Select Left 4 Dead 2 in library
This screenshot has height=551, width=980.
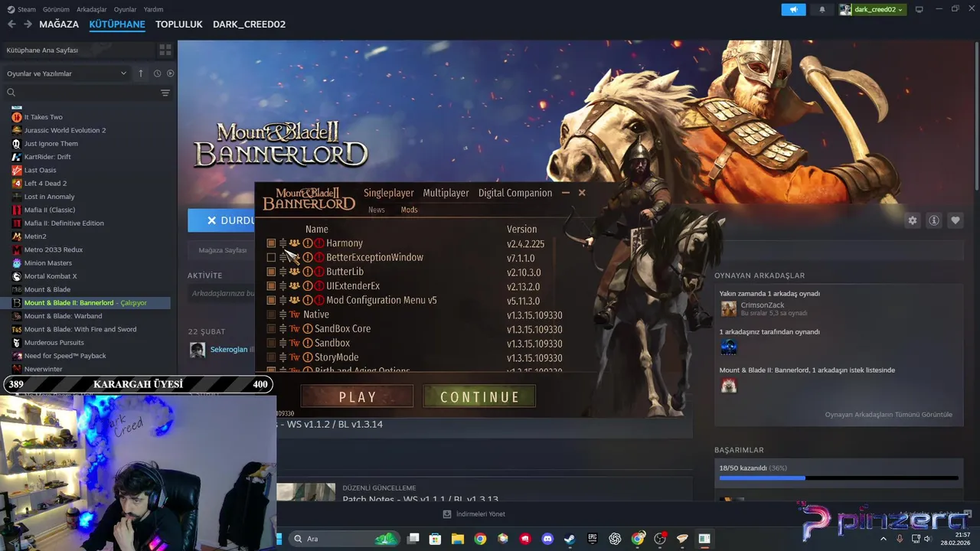click(45, 184)
